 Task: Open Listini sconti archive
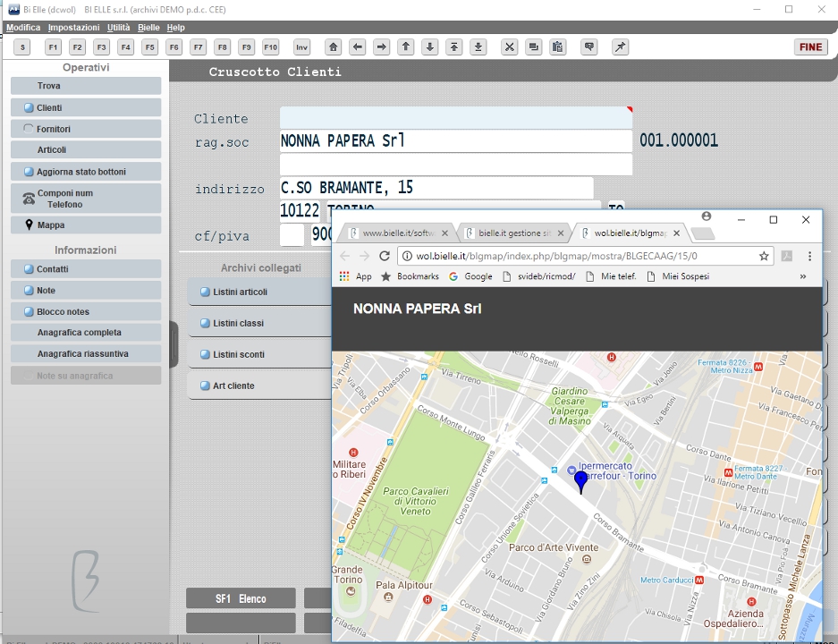pos(259,354)
